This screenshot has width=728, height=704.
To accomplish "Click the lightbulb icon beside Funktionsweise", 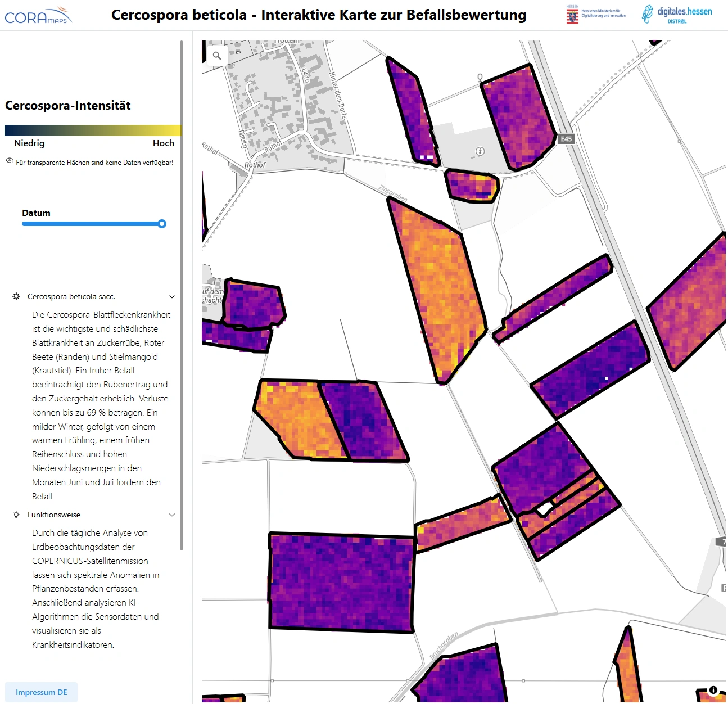I will pyautogui.click(x=16, y=515).
